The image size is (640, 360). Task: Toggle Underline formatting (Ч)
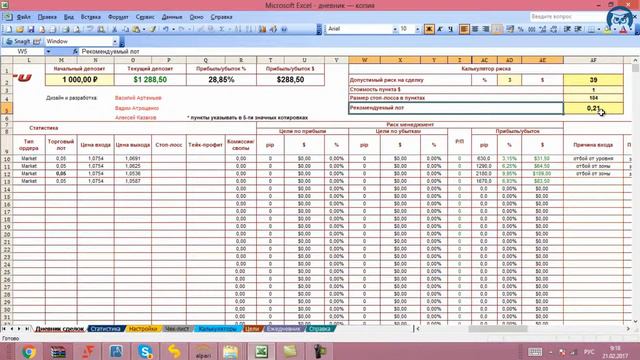[x=451, y=29]
